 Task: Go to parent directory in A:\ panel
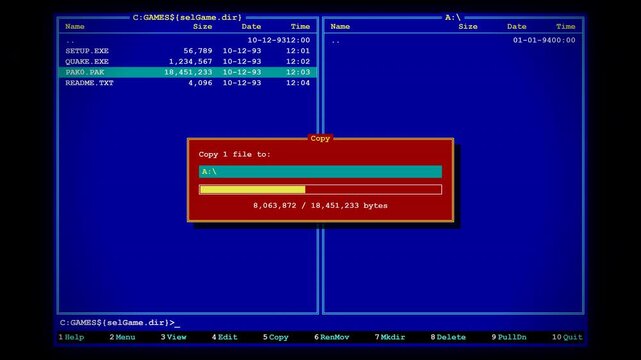click(453, 40)
